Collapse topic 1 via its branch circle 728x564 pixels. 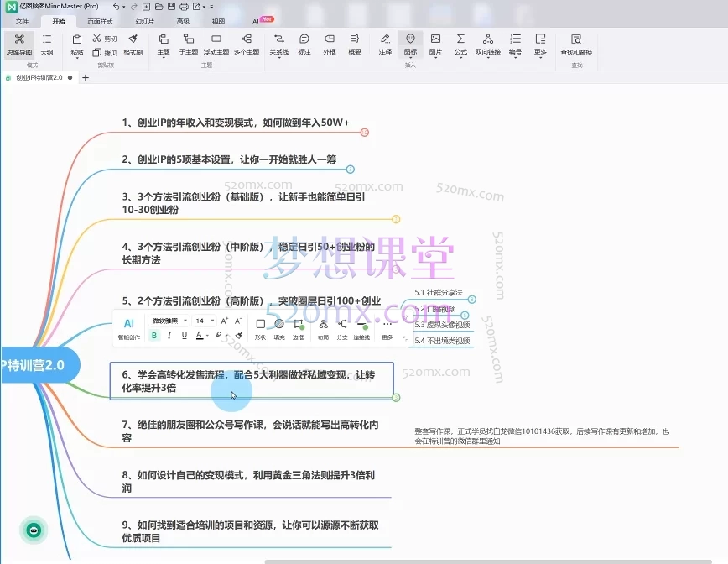tap(365, 133)
